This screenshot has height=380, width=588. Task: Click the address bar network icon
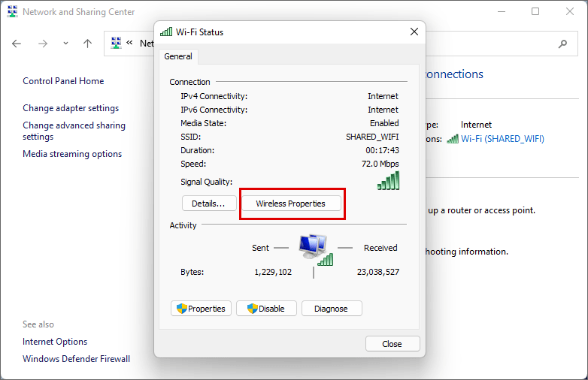coord(117,43)
